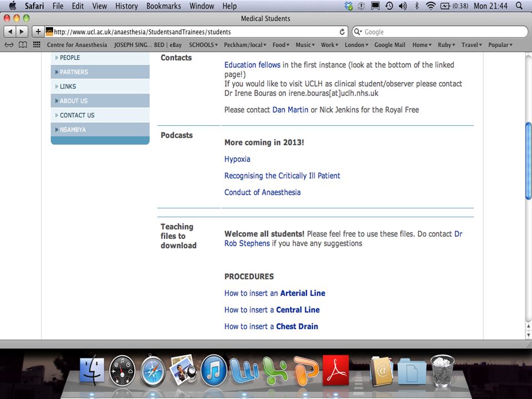The height and width of the screenshot is (399, 532).
Task: Open Microsoft Excel from the Dock
Action: 275,371
